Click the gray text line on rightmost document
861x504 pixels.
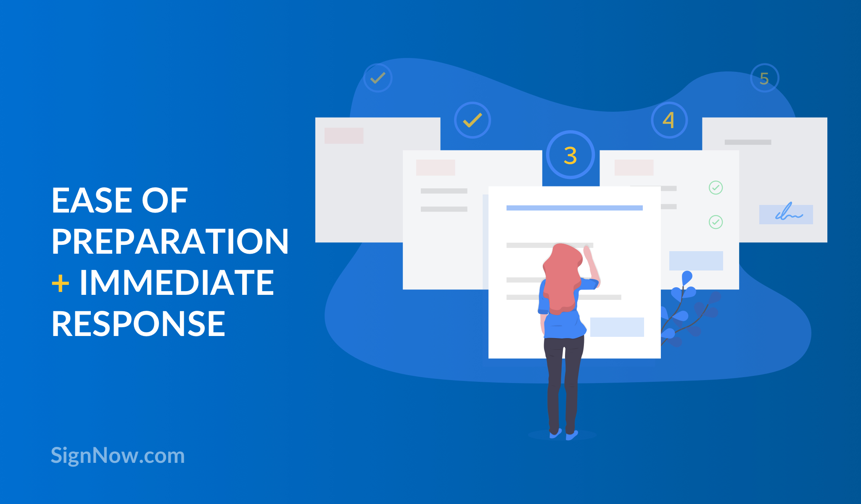tap(747, 142)
